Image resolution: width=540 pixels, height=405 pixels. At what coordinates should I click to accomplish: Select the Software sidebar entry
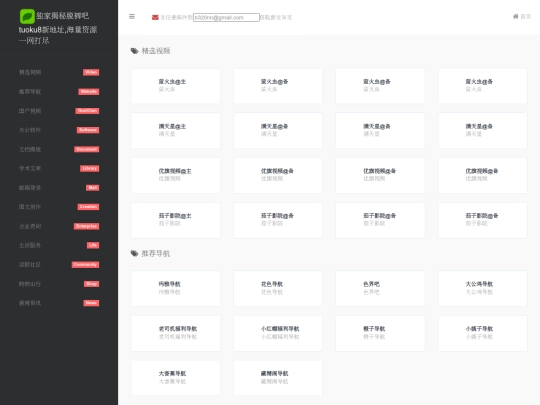[59, 130]
